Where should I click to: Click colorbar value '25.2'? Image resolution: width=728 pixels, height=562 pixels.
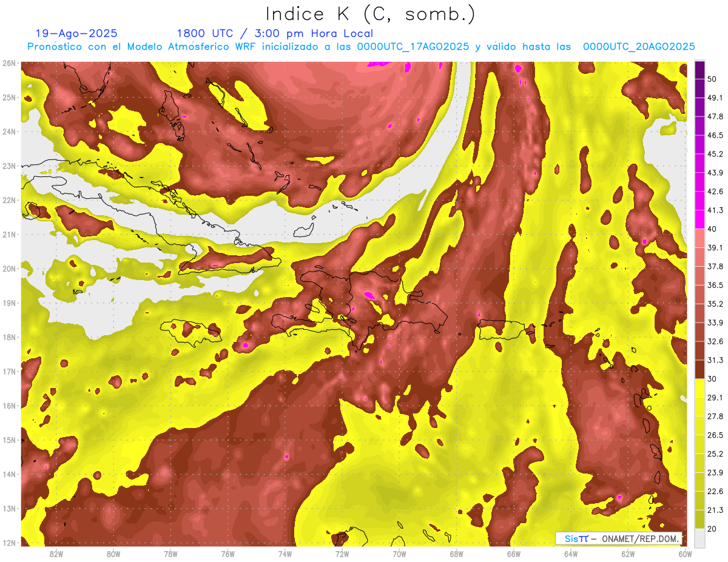715,453
